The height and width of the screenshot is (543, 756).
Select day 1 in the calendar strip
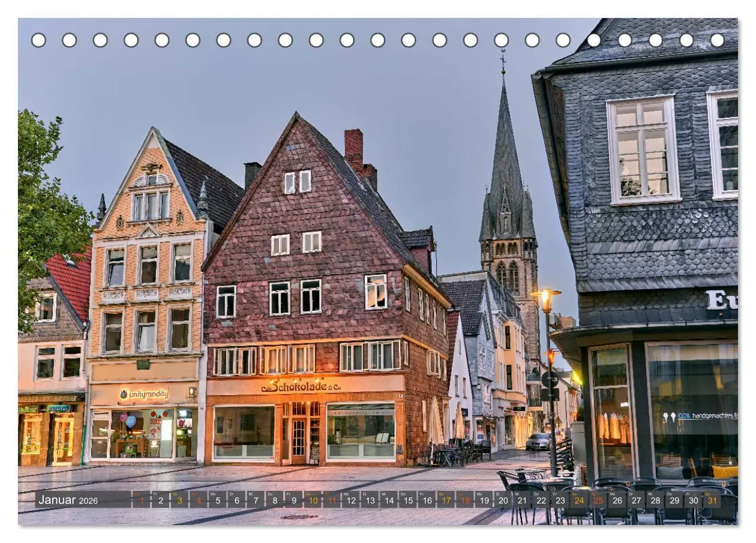point(141,500)
